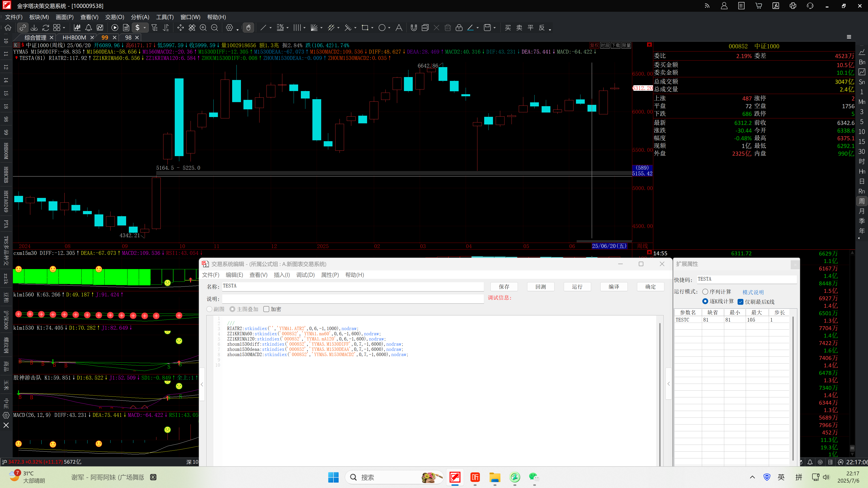Switch to the HHB00M tab
The width and height of the screenshot is (868, 488).
74,37
